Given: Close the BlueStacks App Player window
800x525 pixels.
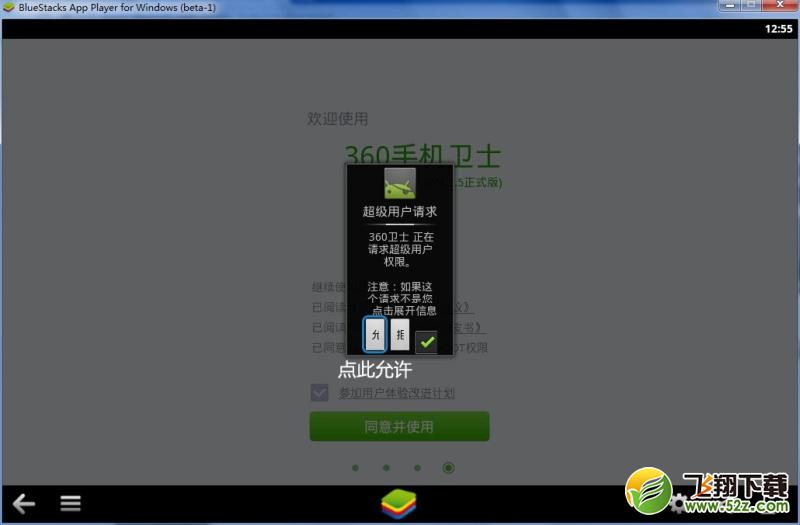Looking at the screenshot, I should (780, 5).
